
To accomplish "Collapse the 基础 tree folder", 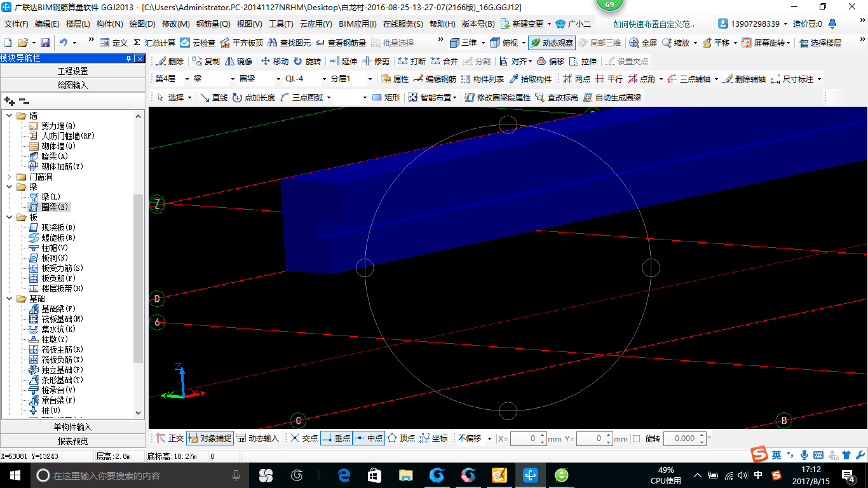I will (10, 299).
